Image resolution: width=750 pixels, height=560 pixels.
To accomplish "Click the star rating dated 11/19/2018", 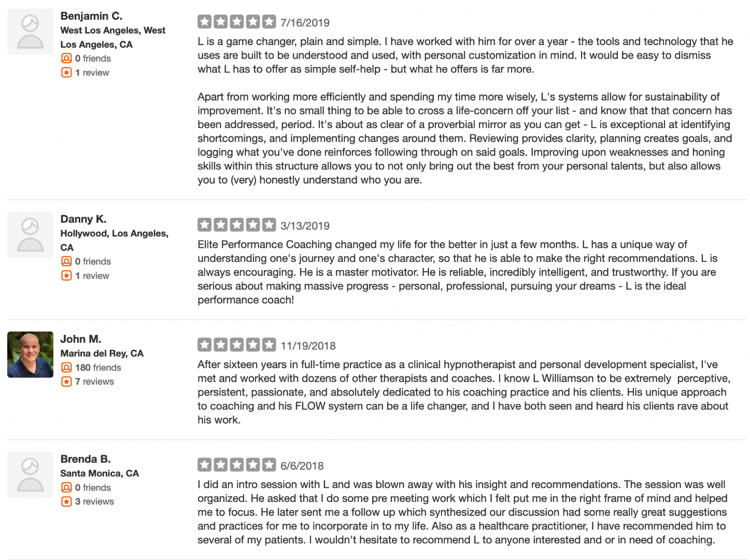I will tap(237, 345).
